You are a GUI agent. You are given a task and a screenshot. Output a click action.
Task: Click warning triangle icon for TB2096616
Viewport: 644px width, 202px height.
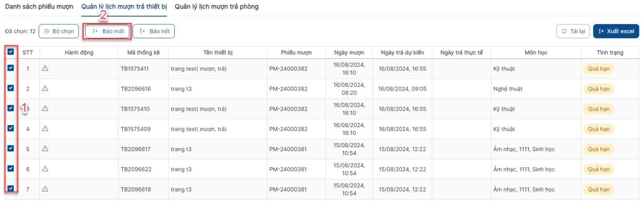(45, 89)
